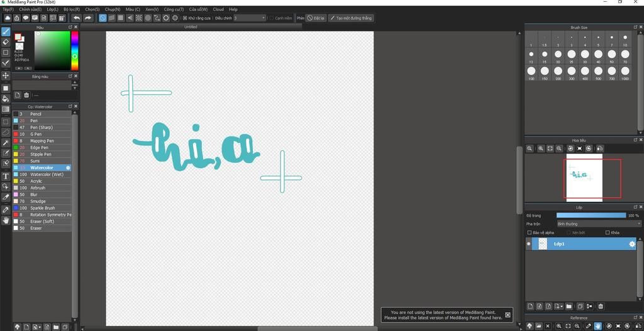Select the Eraser tool in left toolbar
Image resolution: width=644 pixels, height=331 pixels.
6,42
